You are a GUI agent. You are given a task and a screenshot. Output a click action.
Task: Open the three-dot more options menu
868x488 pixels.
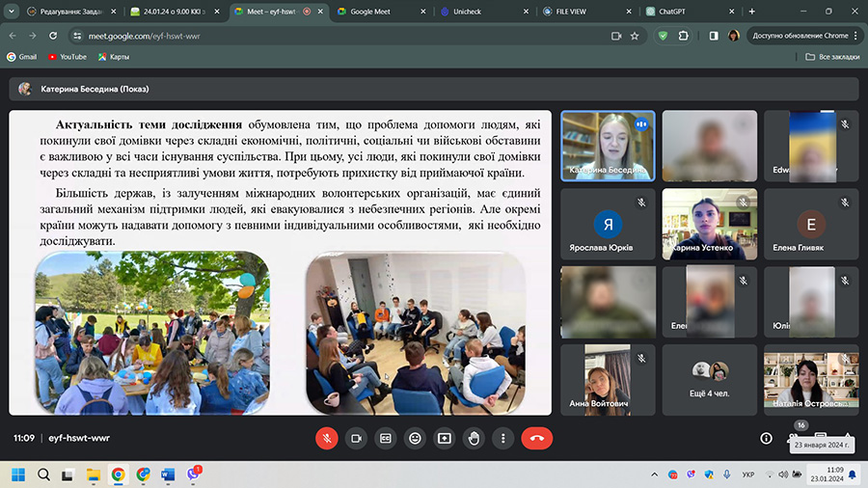click(502, 438)
